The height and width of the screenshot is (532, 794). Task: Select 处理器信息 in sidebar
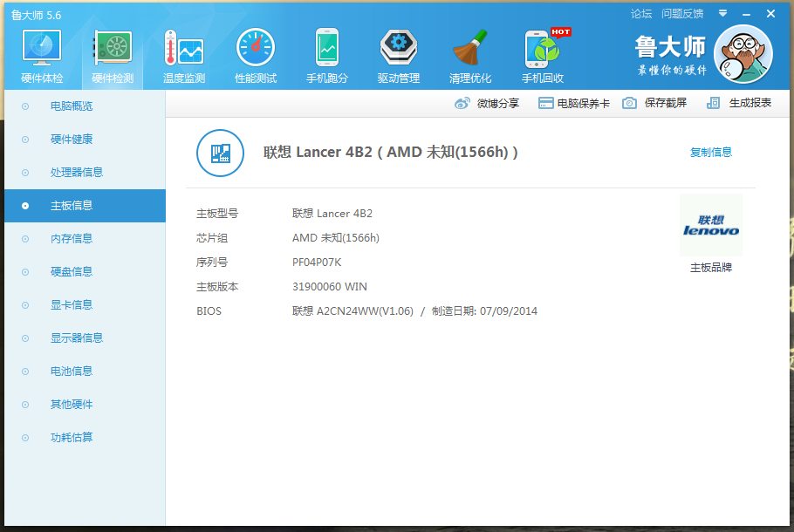pyautogui.click(x=86, y=173)
